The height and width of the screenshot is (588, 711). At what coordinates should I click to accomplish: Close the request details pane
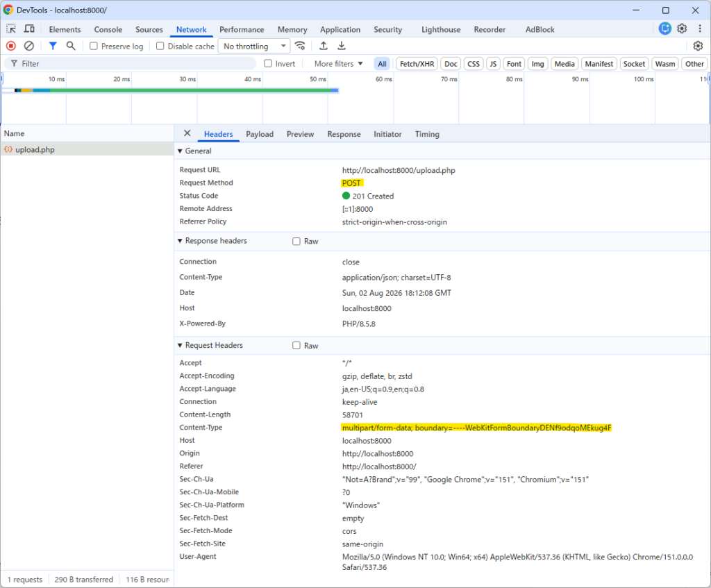coord(187,133)
